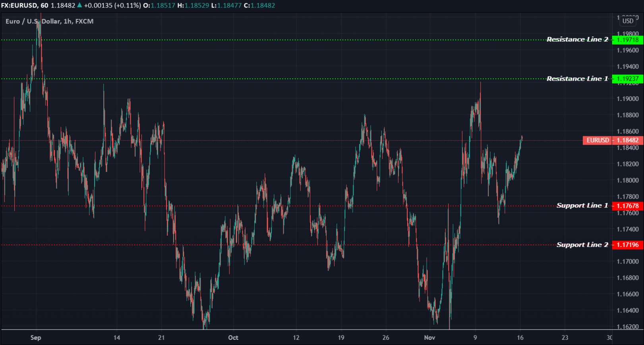
Task: Click the EURUSD last price label
Action: [598, 140]
